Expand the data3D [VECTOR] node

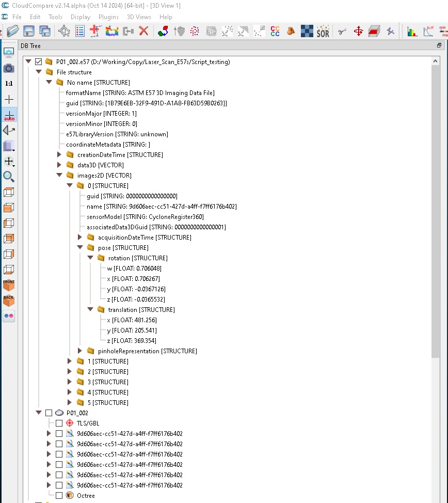[x=59, y=165]
